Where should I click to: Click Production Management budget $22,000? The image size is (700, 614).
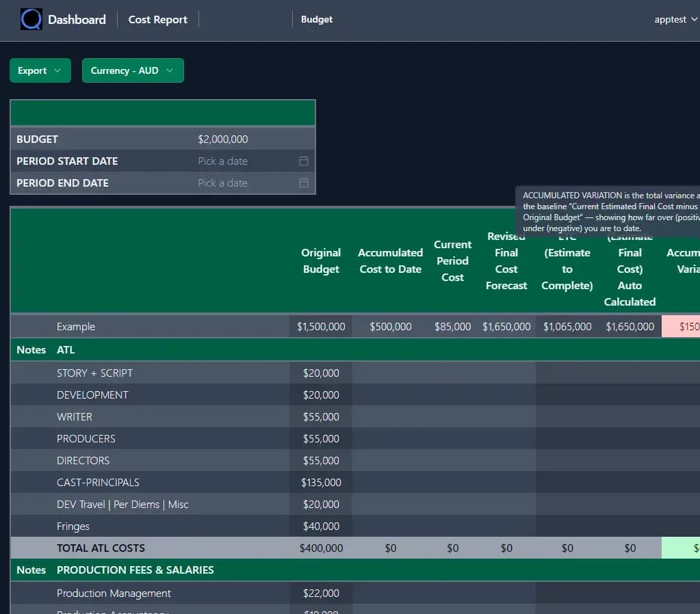point(321,593)
